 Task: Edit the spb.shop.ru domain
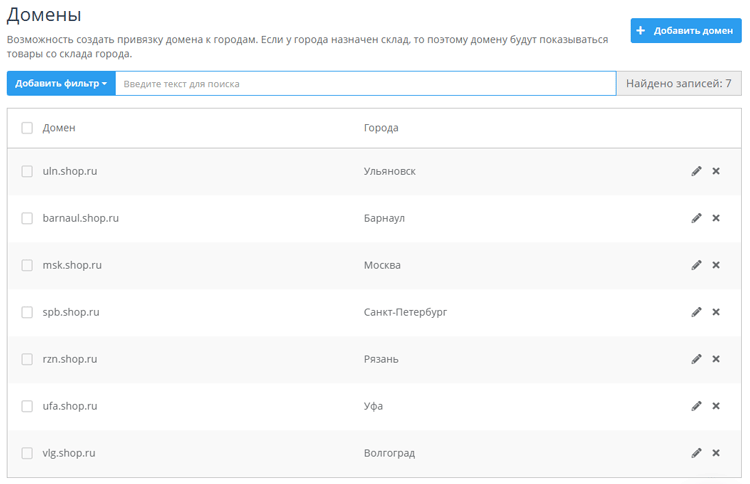pos(697,312)
